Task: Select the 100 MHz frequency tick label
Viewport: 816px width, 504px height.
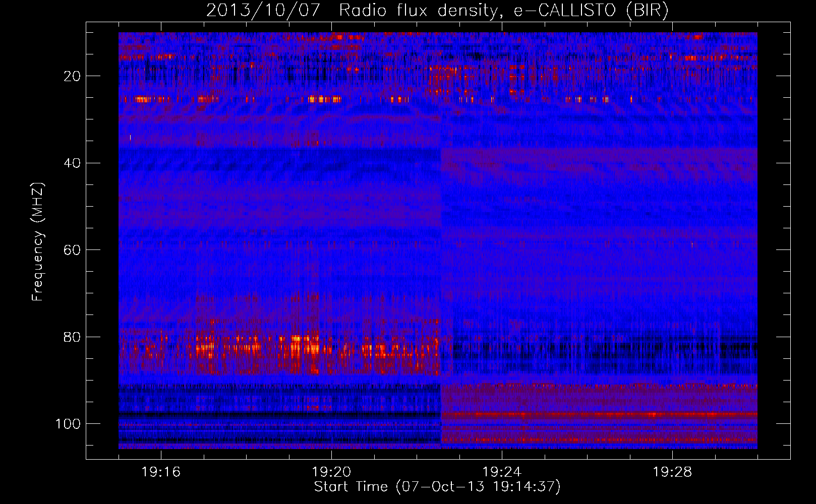Action: click(x=68, y=424)
